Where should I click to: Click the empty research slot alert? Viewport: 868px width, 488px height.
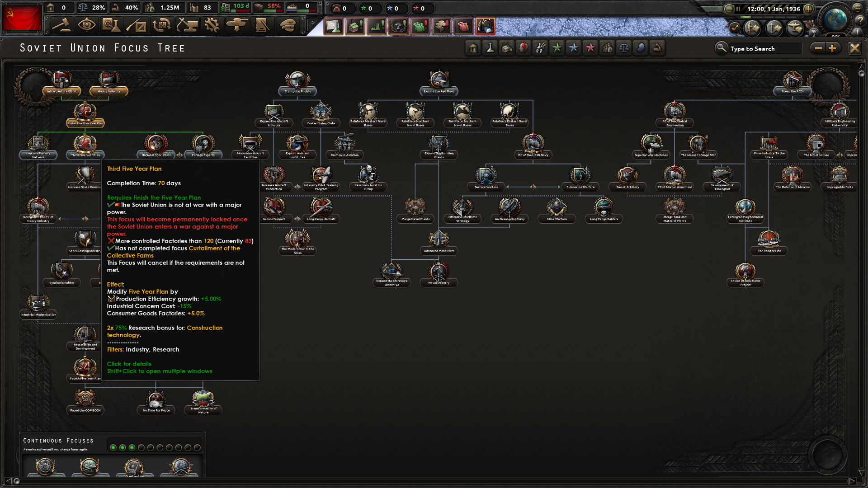[x=334, y=27]
